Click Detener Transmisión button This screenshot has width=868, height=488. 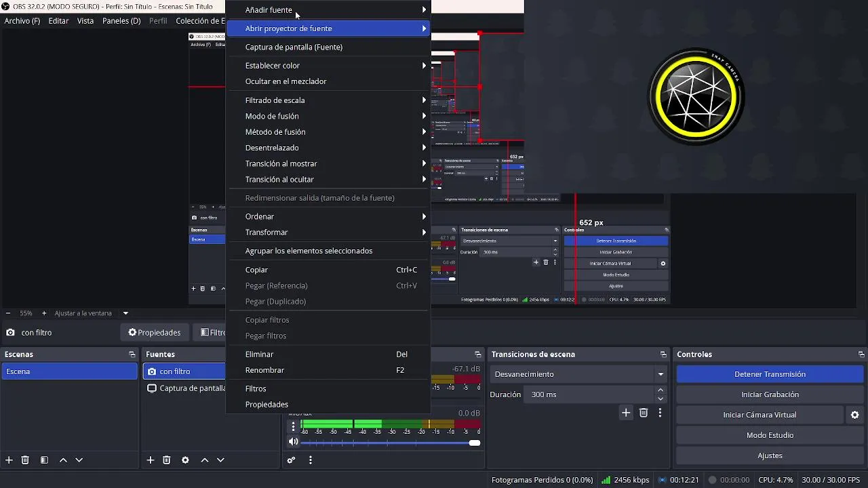tap(770, 374)
